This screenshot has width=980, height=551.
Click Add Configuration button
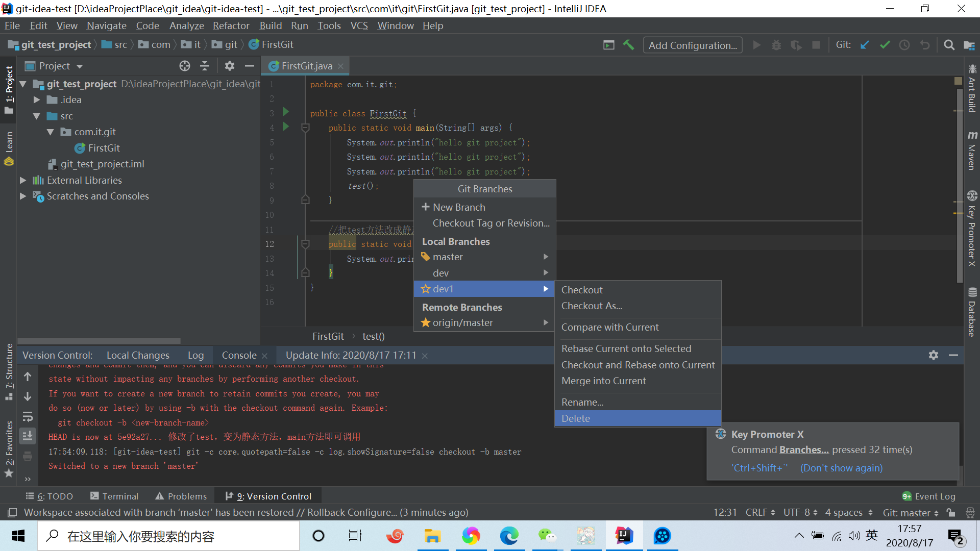coord(693,45)
